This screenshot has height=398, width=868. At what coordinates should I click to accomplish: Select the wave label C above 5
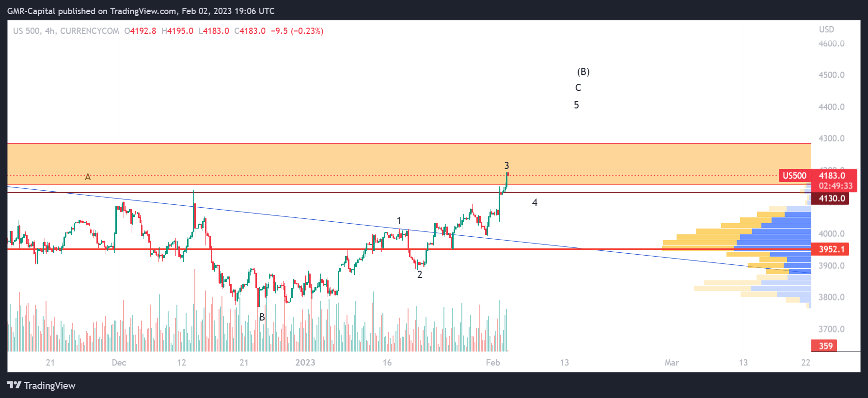pos(578,88)
